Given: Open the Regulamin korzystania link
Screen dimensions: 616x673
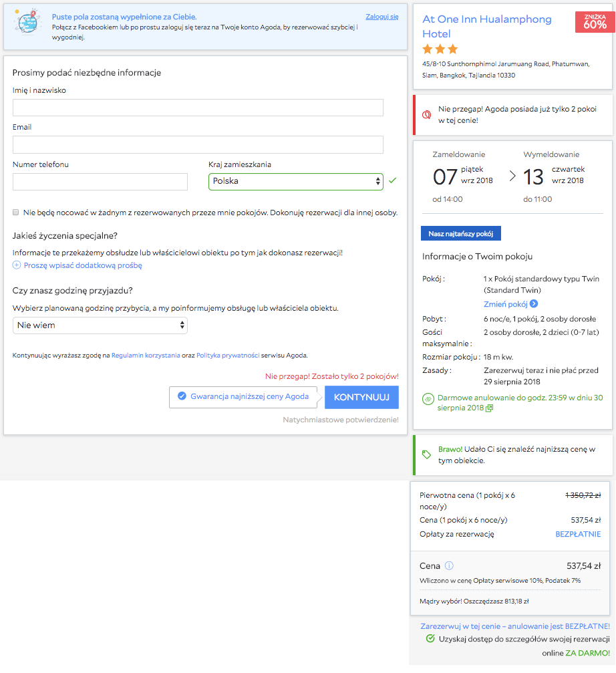Looking at the screenshot, I should pyautogui.click(x=146, y=356).
